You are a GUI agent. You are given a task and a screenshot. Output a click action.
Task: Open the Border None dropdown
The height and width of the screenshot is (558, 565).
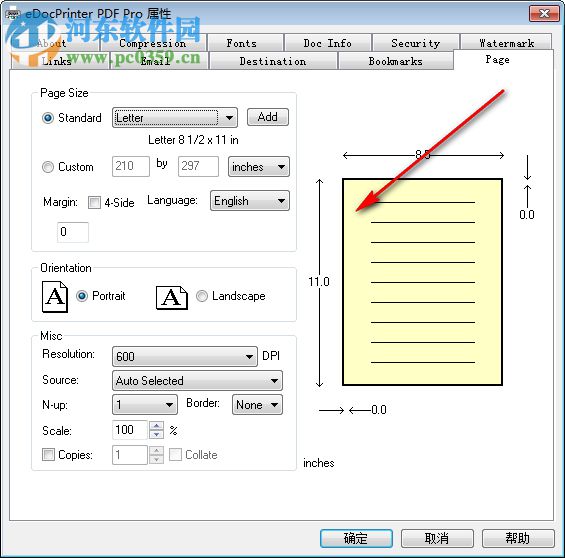point(257,405)
